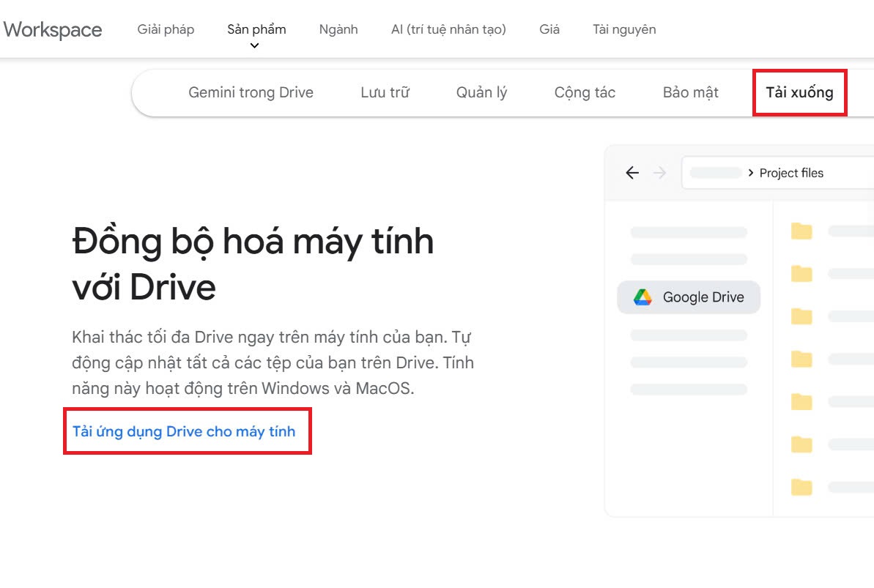This screenshot has height=588, width=874.
Task: Switch to the Tải xuống tab
Action: (x=800, y=92)
